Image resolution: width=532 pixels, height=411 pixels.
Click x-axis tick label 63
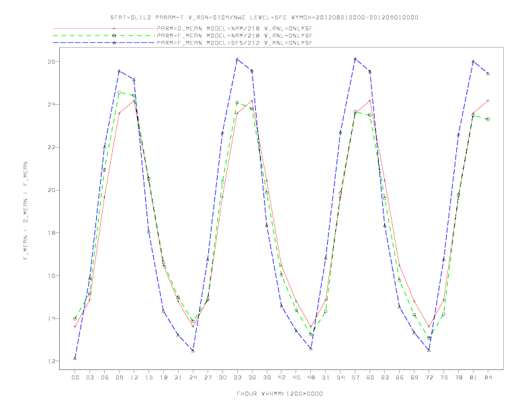click(x=385, y=377)
